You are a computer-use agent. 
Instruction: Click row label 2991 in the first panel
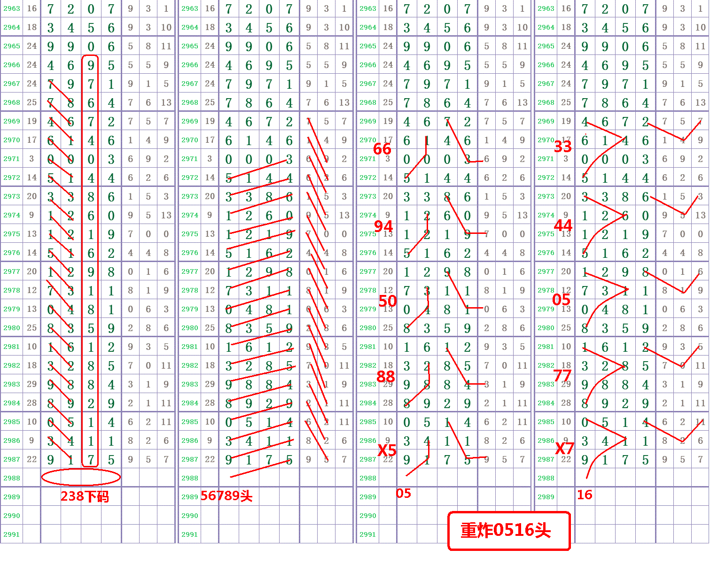[12, 534]
